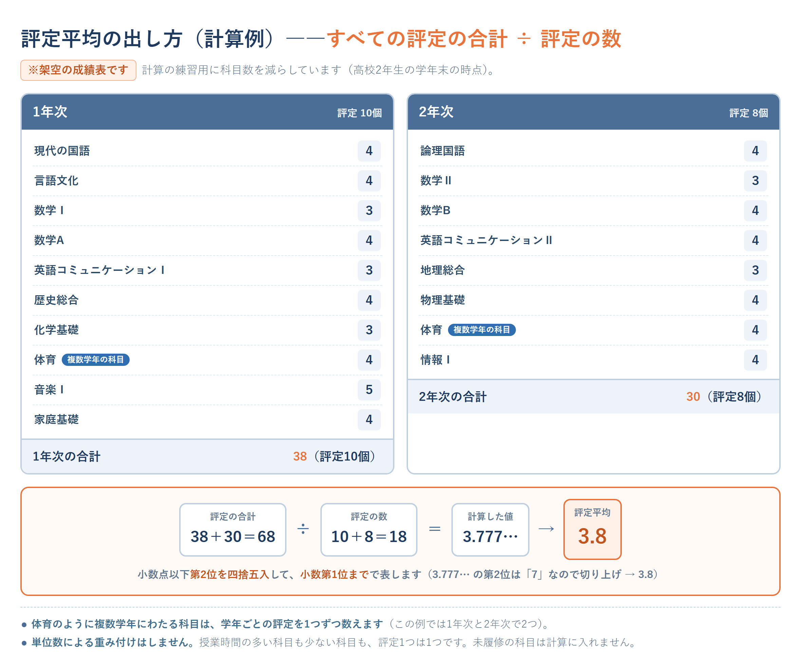
Task: Select 英語コミュニケーションⅡ row label
Action: 486,240
